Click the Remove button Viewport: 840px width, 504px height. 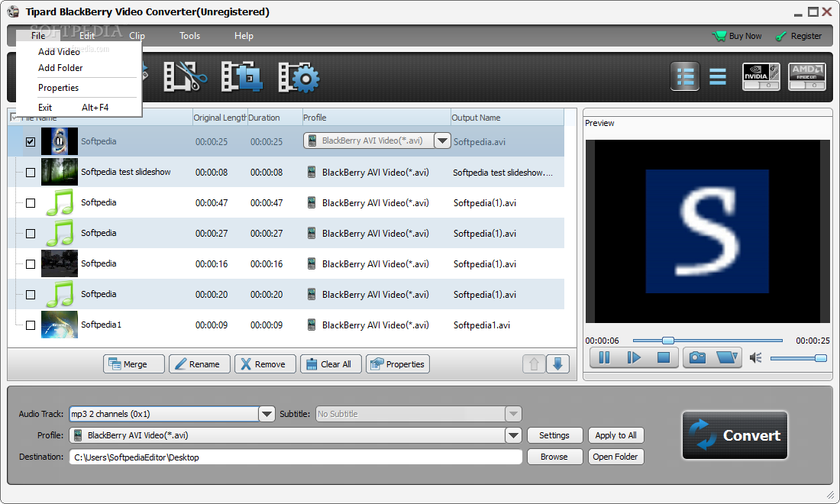click(x=265, y=364)
